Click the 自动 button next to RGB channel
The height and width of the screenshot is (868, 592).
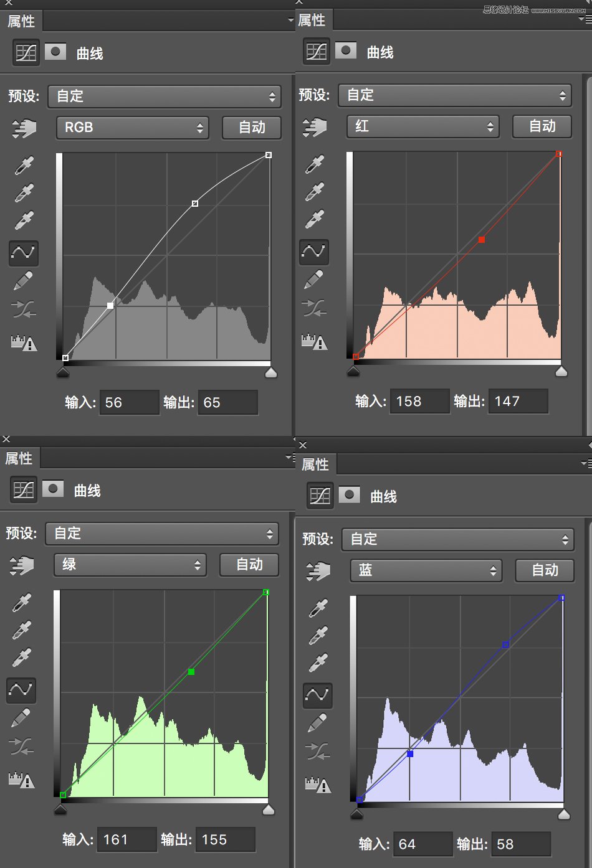tap(252, 128)
